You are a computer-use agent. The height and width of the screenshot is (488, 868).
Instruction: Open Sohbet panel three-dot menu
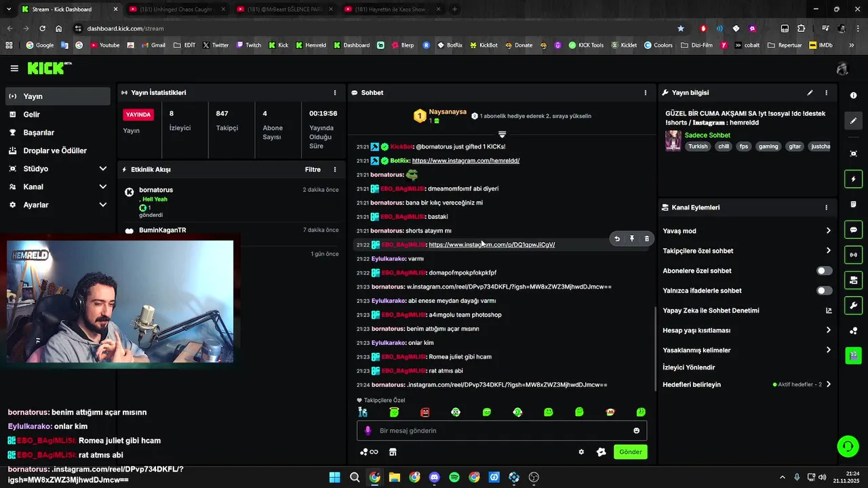[645, 93]
